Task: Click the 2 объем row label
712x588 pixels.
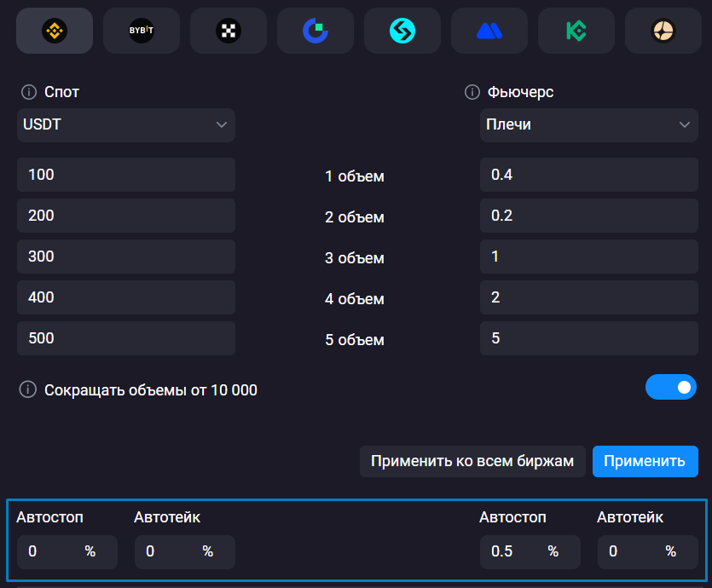Action: [355, 216]
